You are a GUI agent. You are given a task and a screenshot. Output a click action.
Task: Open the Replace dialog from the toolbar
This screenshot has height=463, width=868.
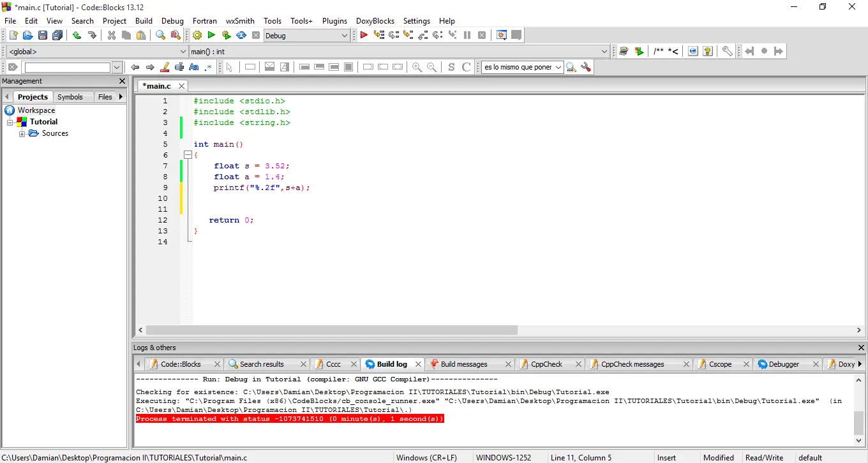point(174,35)
